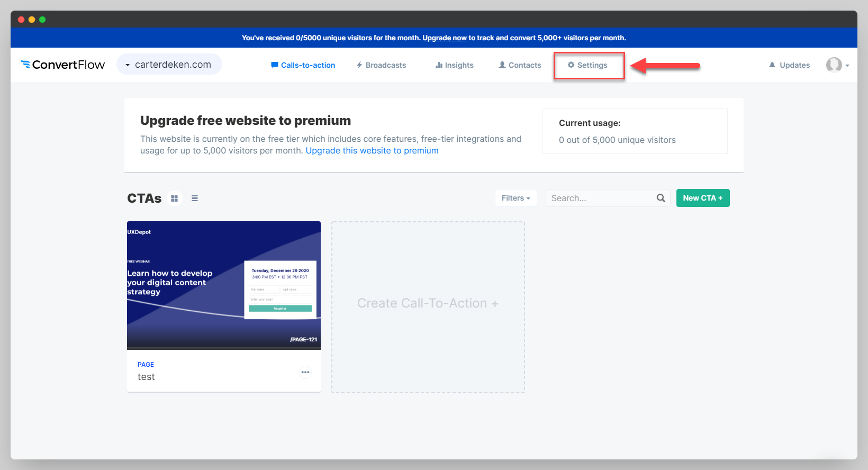Click Upgrade this website to premium

tap(372, 151)
